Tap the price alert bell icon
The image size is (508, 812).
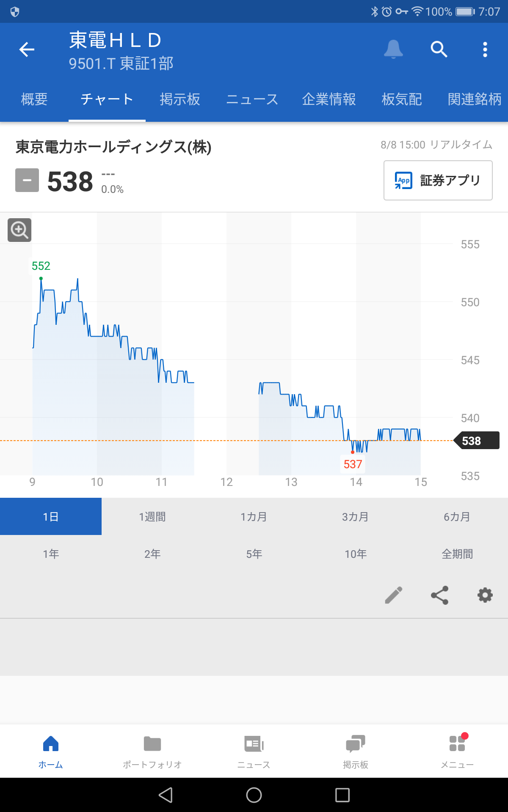(393, 49)
